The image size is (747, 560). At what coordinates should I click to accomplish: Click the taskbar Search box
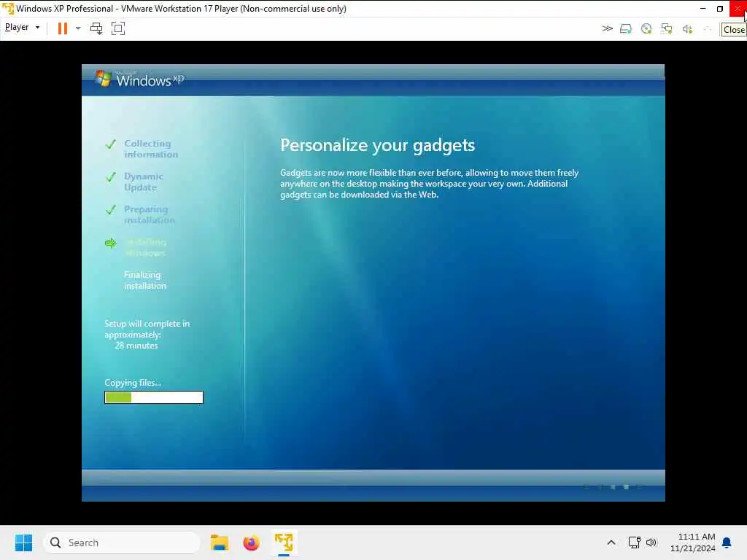pos(122,542)
